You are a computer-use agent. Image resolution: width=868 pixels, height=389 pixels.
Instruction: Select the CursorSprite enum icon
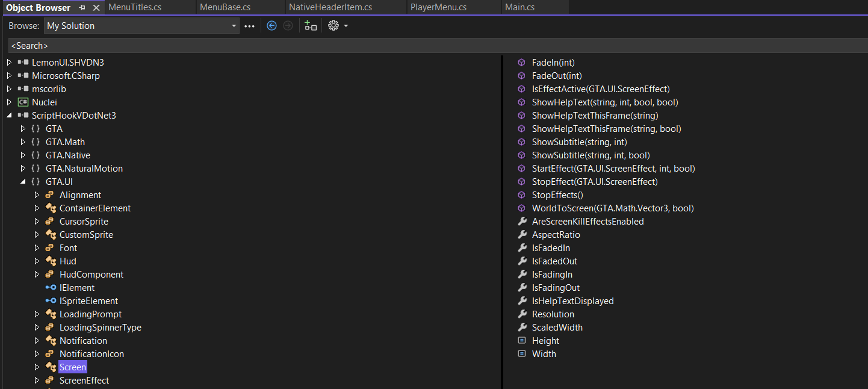[x=51, y=222]
